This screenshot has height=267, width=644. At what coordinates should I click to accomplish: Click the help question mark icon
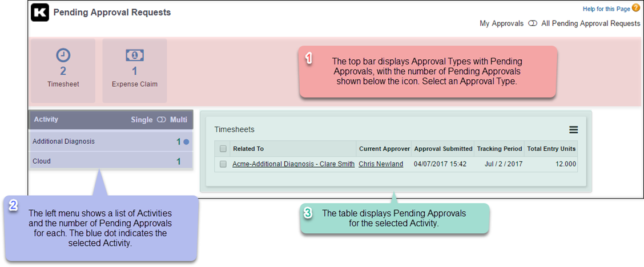point(636,8)
